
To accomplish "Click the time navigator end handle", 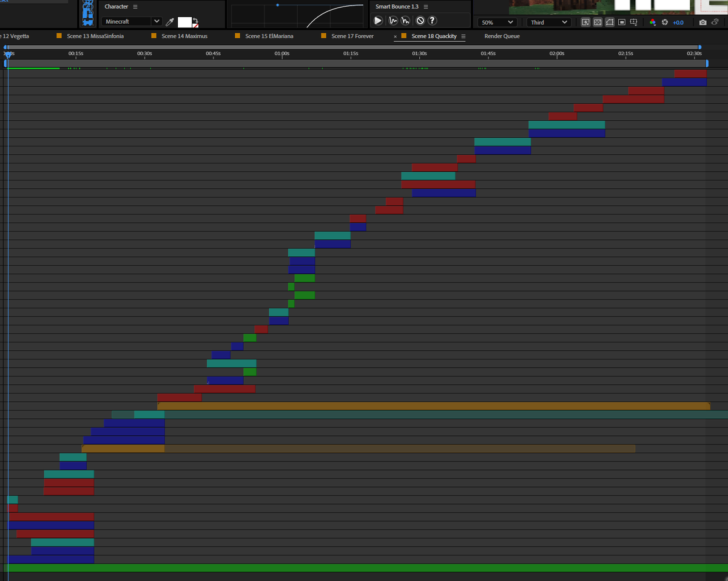I will [699, 47].
